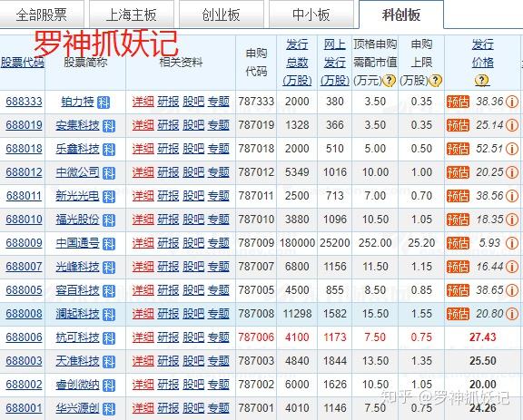Select the 科创板 tab

(x=401, y=15)
